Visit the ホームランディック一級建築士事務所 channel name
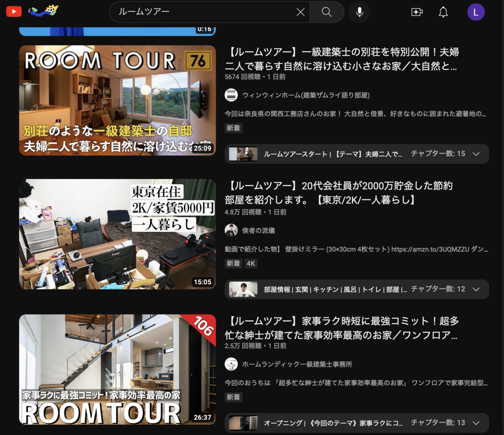This screenshot has width=504, height=435. [297, 365]
